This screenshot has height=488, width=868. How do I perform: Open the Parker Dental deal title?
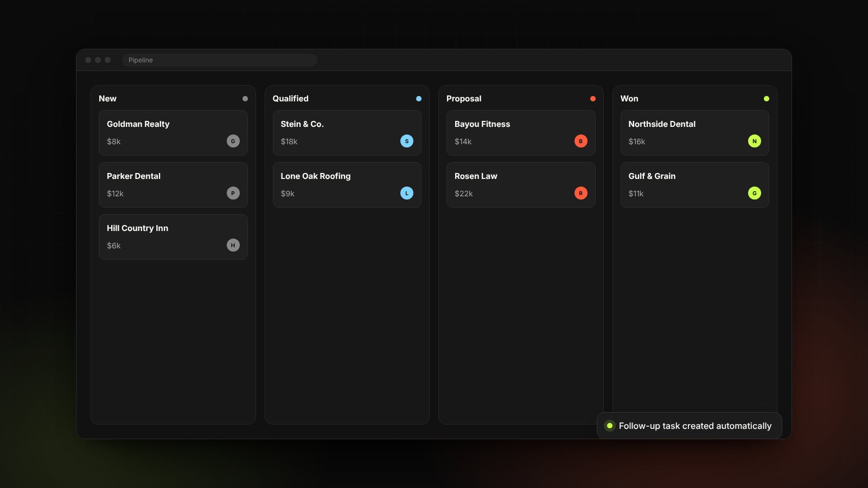pyautogui.click(x=133, y=176)
